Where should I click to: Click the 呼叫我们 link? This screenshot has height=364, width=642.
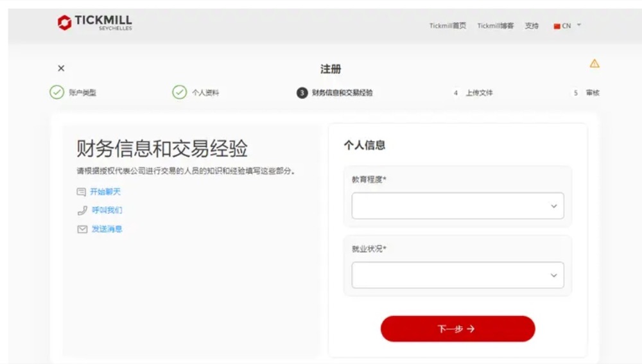107,210
